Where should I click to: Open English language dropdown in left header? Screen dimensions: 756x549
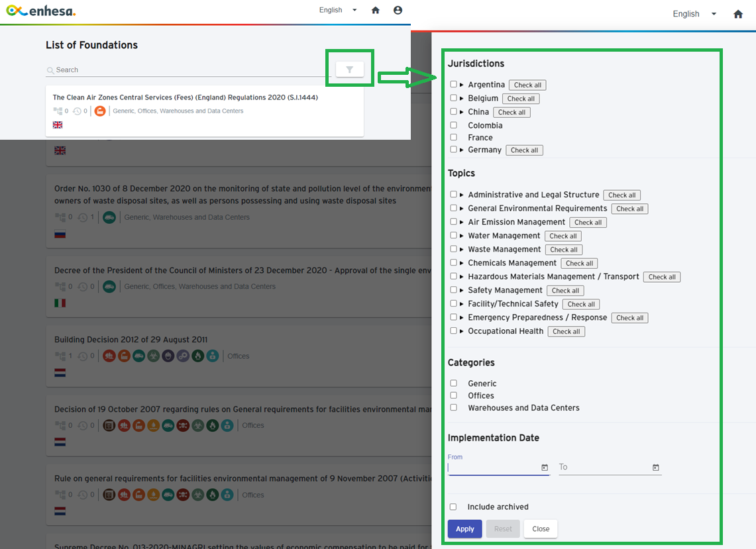(x=338, y=10)
